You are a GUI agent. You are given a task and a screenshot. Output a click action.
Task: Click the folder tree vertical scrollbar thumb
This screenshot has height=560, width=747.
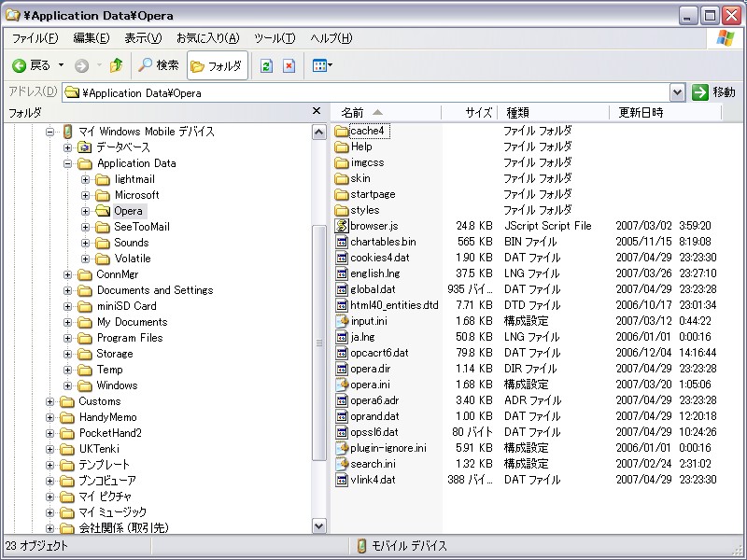tap(318, 343)
